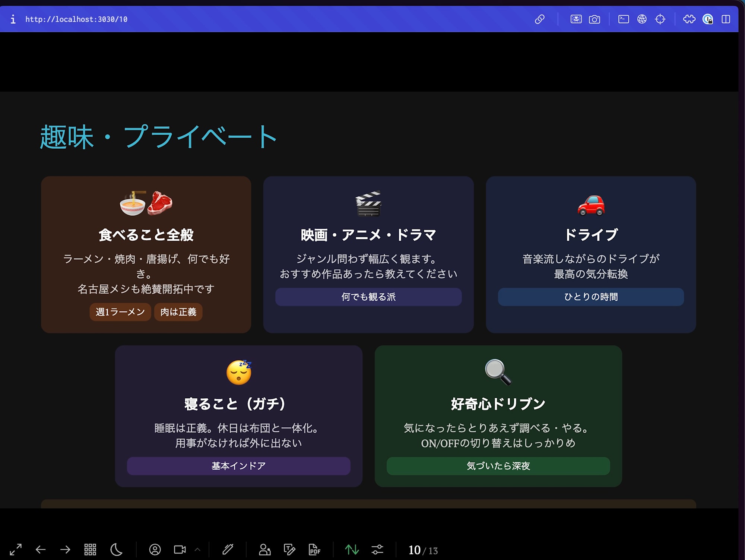The image size is (745, 560).
Task: Export slides via the PDF icon
Action: [x=314, y=550]
